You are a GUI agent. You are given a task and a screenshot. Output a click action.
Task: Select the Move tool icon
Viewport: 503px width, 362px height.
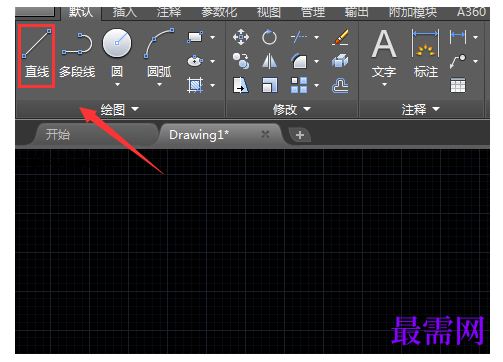click(x=241, y=37)
